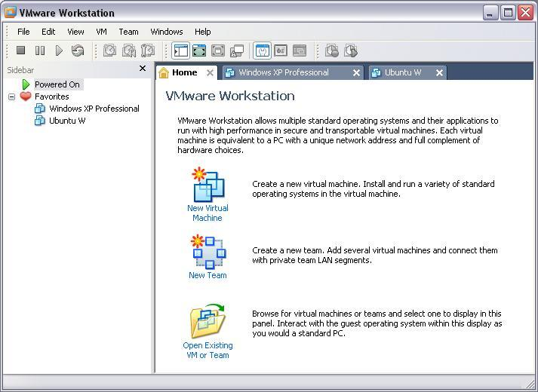The image size is (538, 392).
Task: Select Ubuntu W in the sidebar Favorites
Action: point(67,121)
